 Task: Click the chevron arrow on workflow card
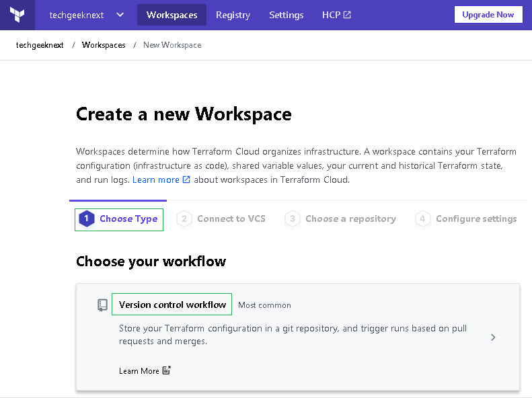(493, 337)
